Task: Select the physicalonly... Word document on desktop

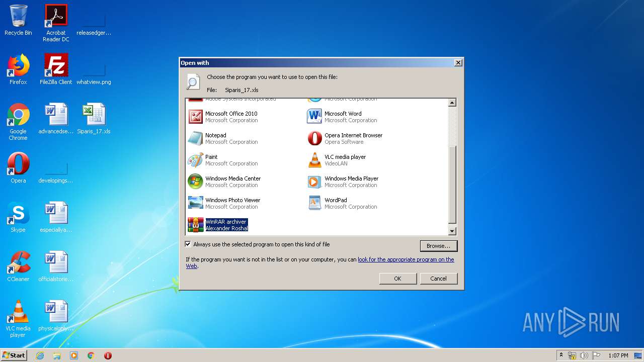Action: tap(56, 316)
